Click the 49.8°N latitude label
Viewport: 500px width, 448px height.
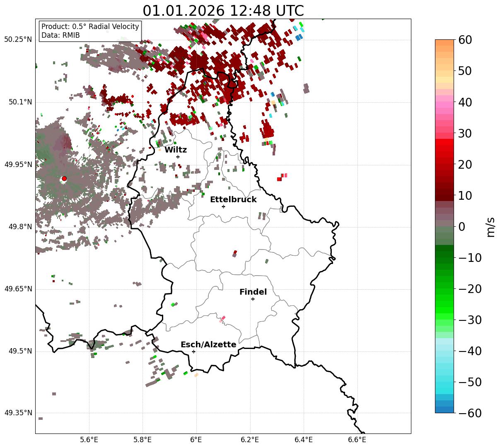click(x=20, y=227)
